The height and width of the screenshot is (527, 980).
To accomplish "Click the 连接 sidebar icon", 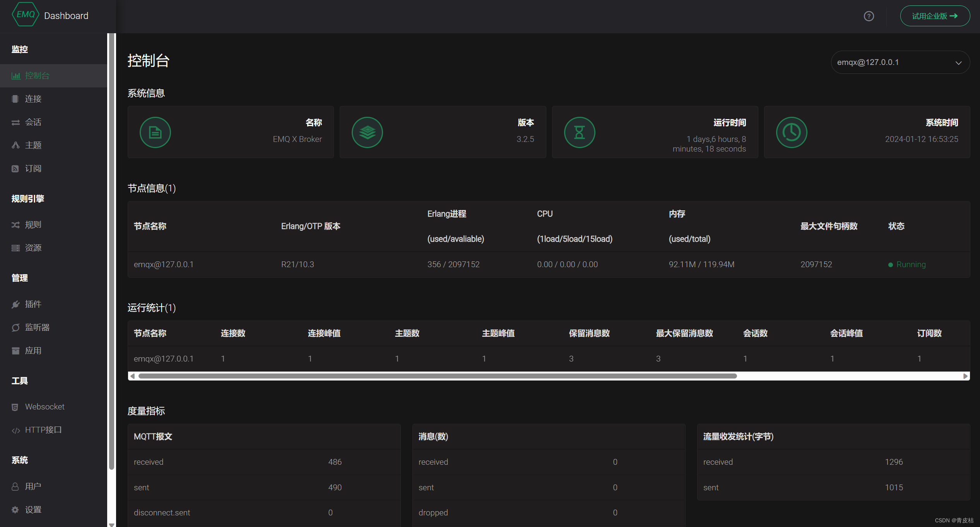I will (15, 99).
